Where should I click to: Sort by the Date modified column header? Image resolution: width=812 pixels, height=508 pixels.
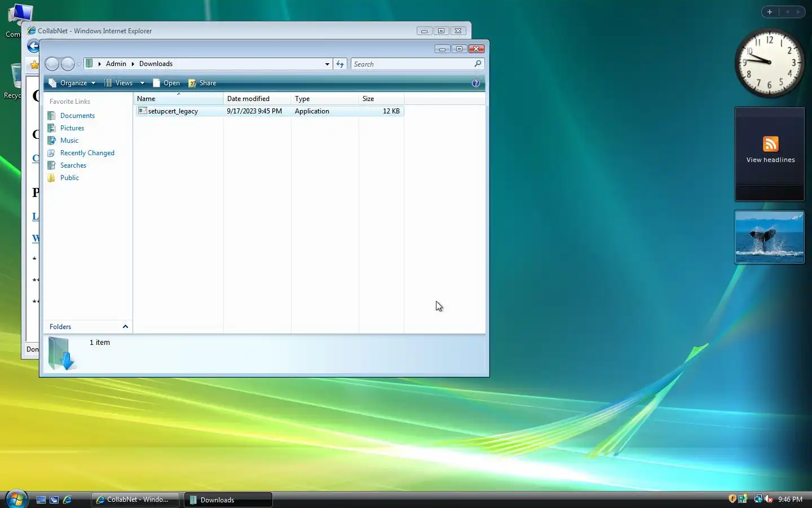tap(257, 99)
